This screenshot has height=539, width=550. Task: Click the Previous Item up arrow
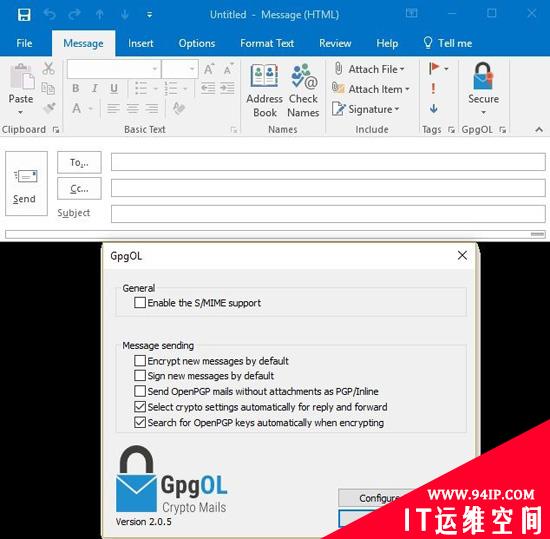tap(100, 14)
